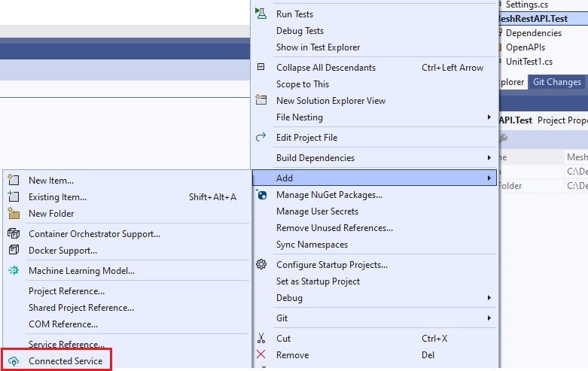The height and width of the screenshot is (371, 588).
Task: Click the New Item icon in Add submenu
Action: coord(14,180)
